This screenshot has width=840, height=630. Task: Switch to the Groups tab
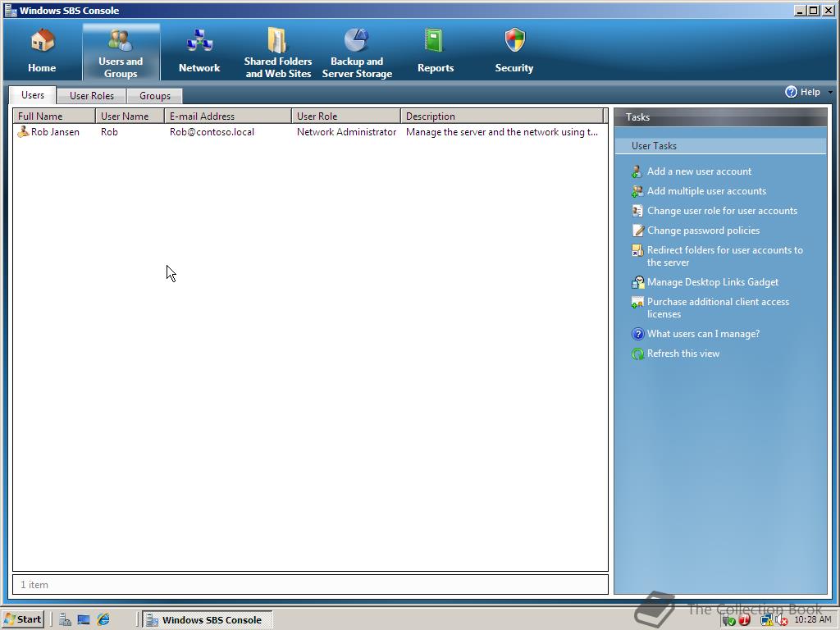tap(155, 95)
